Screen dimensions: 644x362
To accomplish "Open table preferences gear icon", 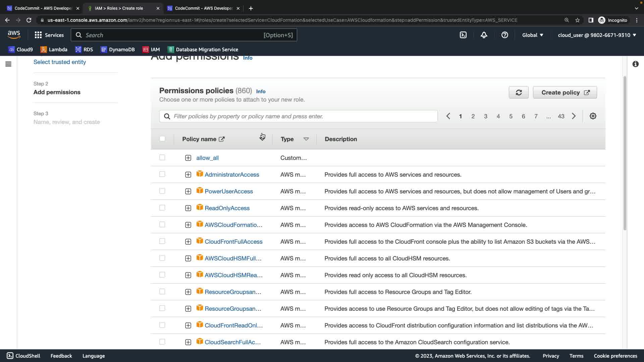I will coord(593,116).
